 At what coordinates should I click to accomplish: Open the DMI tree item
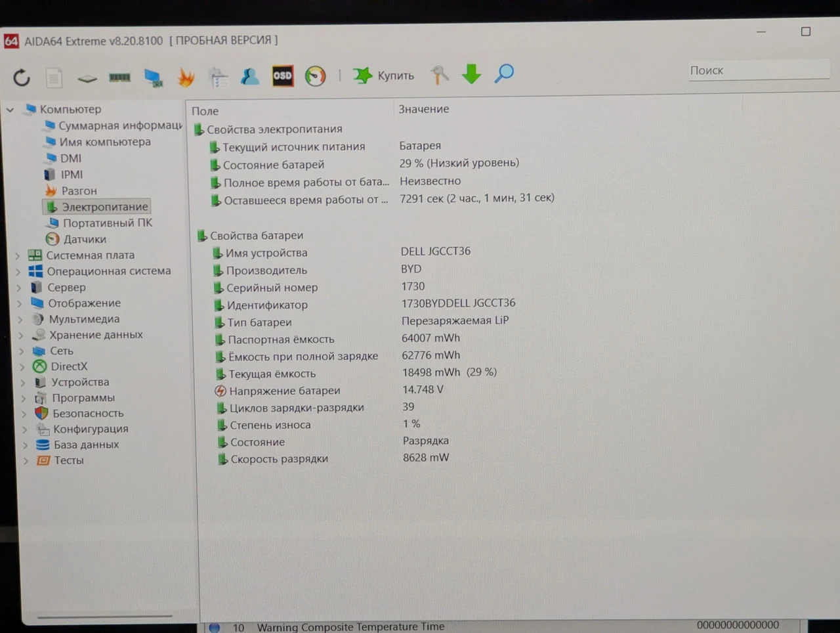tap(63, 158)
